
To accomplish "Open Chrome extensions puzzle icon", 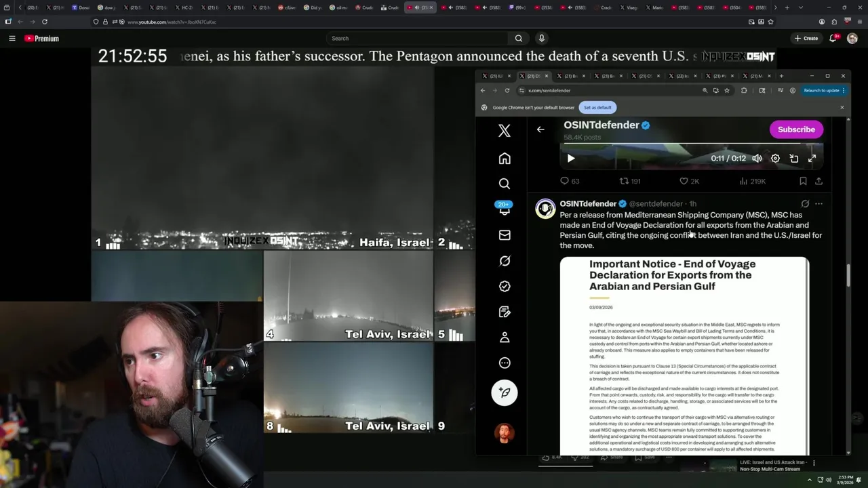I will tap(744, 90).
